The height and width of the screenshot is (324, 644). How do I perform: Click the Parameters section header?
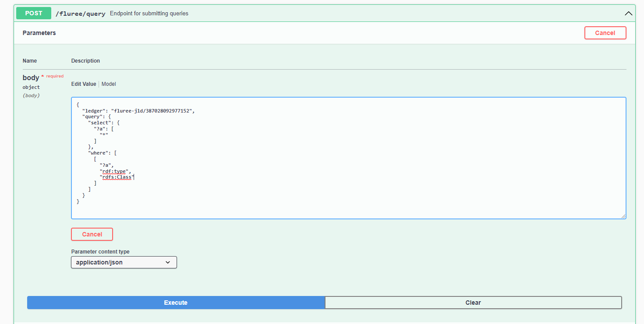39,32
